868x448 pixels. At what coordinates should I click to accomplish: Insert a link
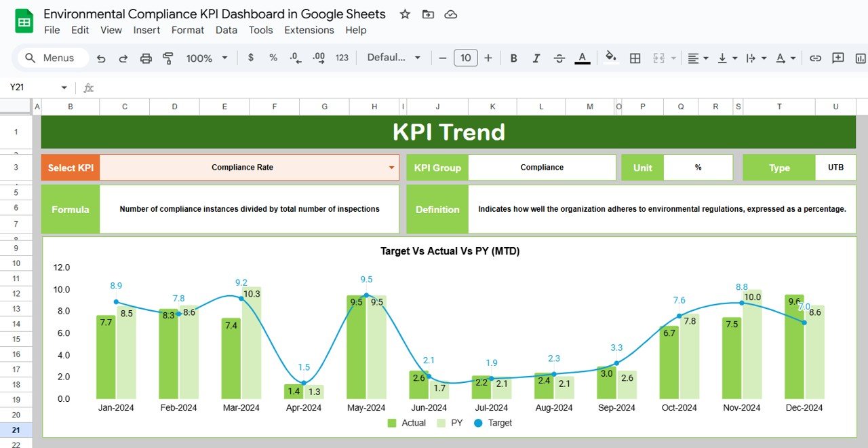click(815, 58)
